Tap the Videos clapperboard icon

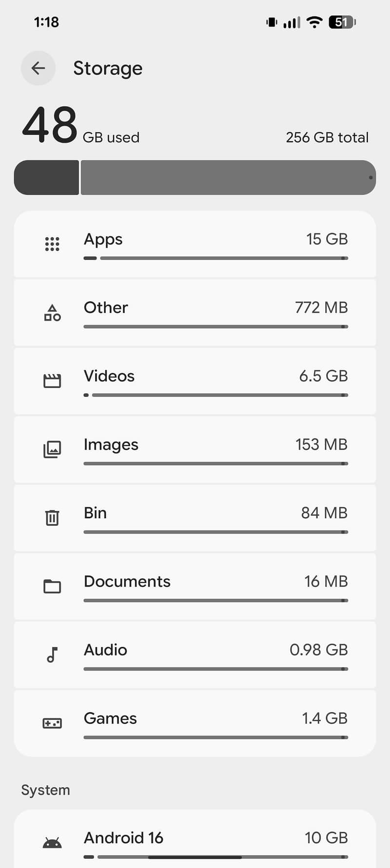pyautogui.click(x=52, y=381)
